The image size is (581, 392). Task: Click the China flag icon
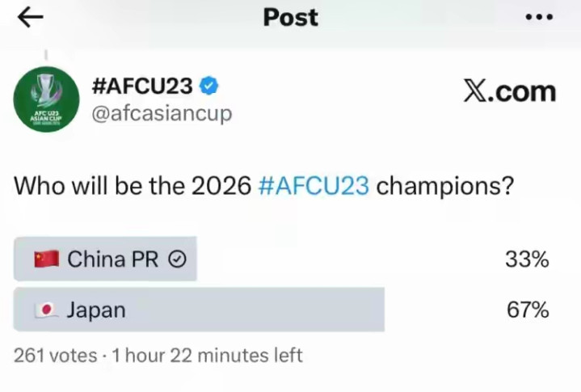tap(47, 259)
